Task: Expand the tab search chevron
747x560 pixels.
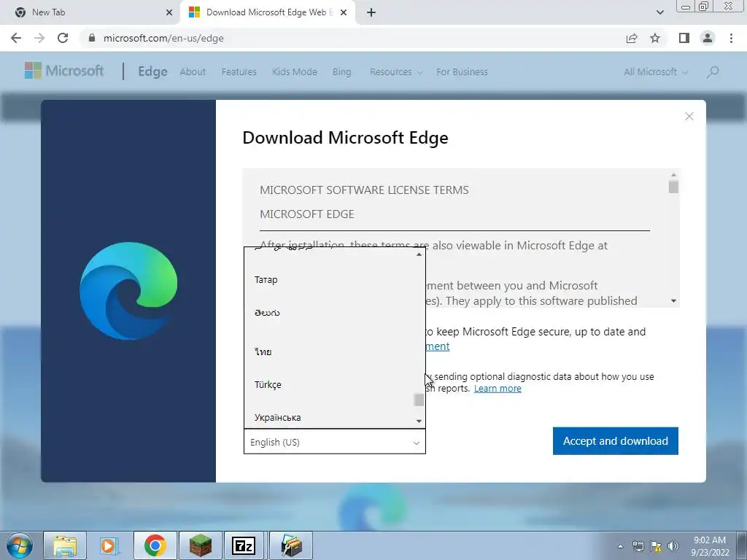Action: pyautogui.click(x=659, y=12)
